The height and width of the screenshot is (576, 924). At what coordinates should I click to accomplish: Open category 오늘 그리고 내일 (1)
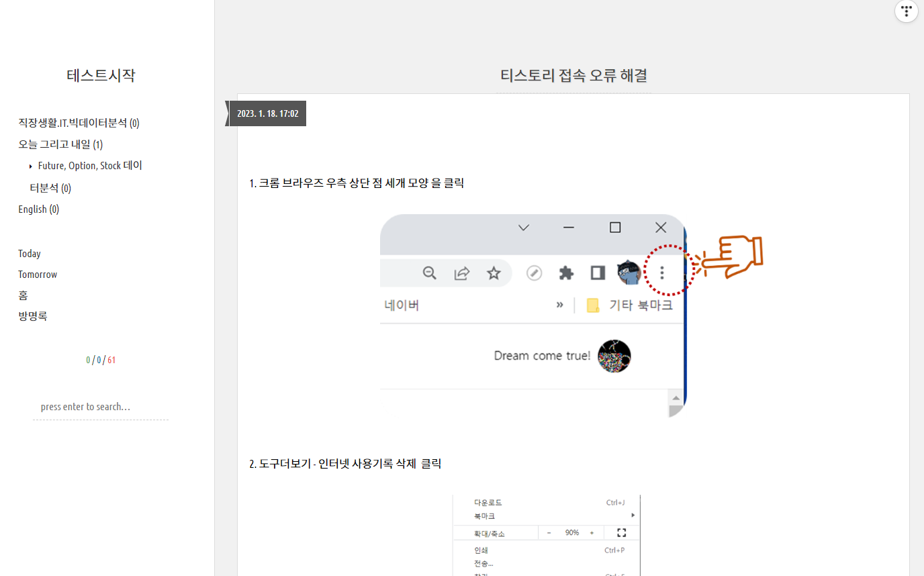tap(60, 144)
